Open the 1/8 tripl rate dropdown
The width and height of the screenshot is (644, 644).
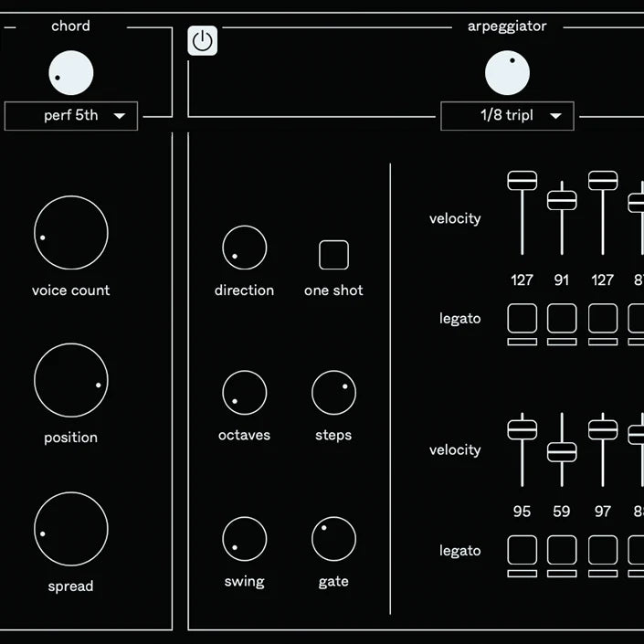coord(507,116)
